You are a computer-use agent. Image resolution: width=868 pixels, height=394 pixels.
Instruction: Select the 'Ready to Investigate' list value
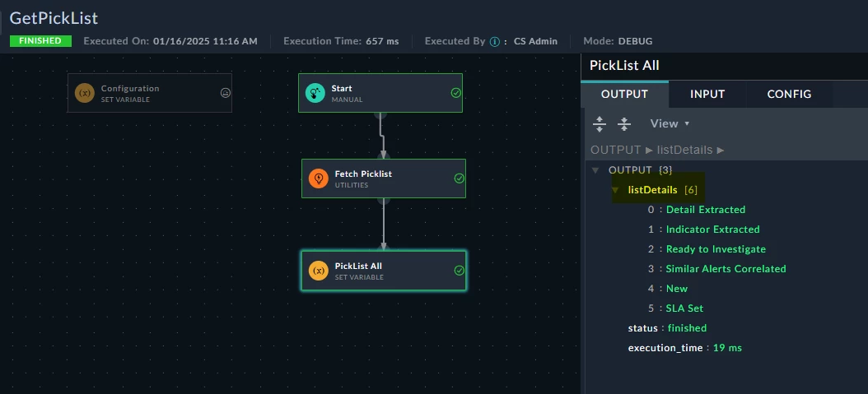(x=716, y=249)
